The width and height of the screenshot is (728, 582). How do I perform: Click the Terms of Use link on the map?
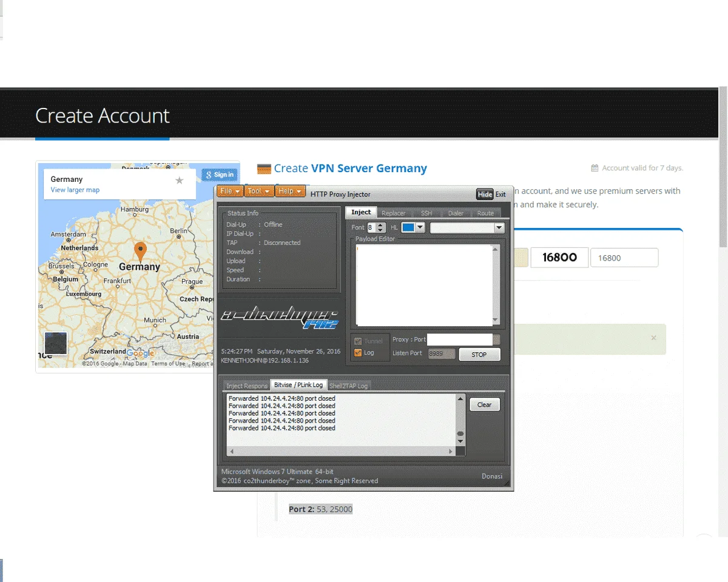click(168, 363)
